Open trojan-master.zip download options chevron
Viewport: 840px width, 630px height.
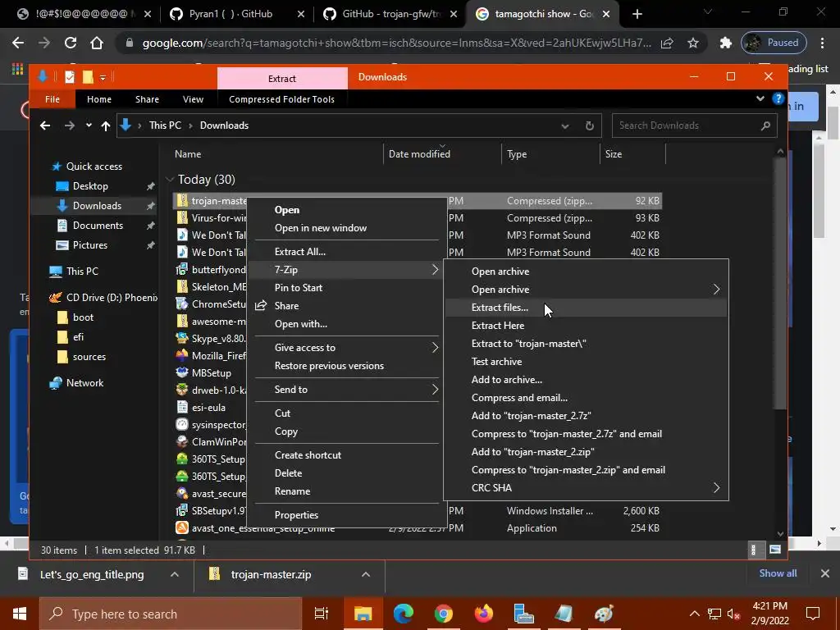point(366,575)
